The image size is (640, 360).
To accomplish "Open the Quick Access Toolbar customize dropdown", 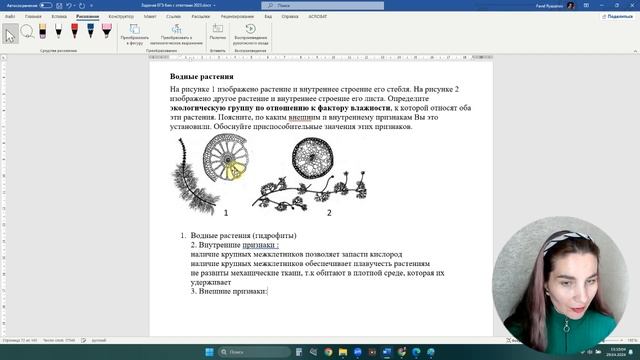I will point(91,6).
